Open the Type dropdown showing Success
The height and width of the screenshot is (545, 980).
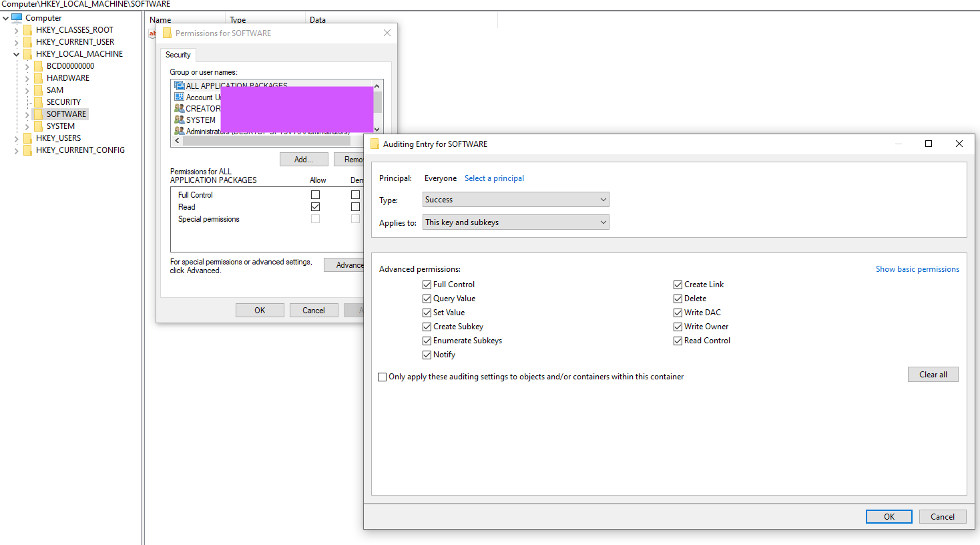[516, 200]
